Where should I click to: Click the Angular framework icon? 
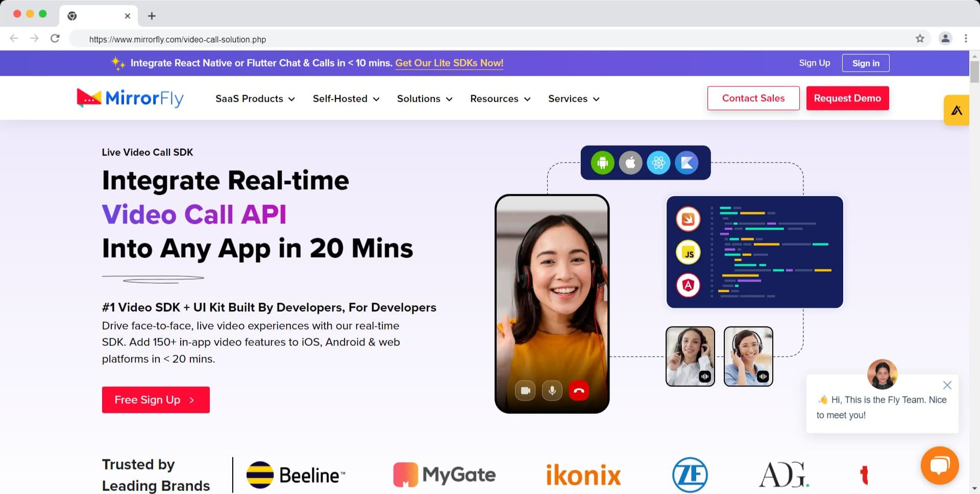click(x=688, y=285)
